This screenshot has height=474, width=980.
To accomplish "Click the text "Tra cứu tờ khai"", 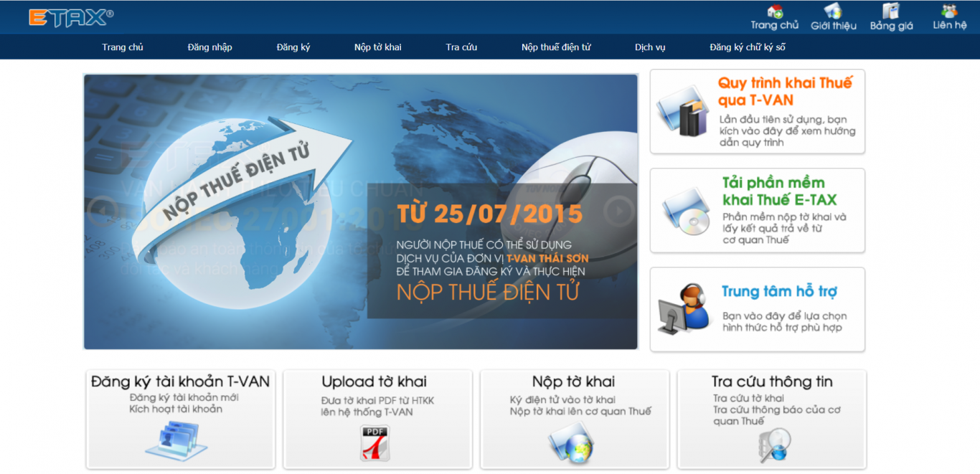I will coord(748,398).
